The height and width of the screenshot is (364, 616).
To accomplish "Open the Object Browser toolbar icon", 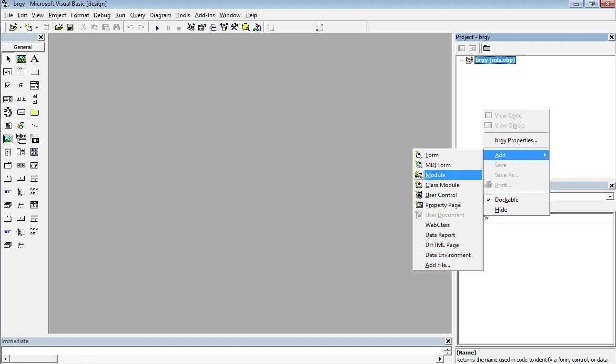I will click(x=224, y=28).
